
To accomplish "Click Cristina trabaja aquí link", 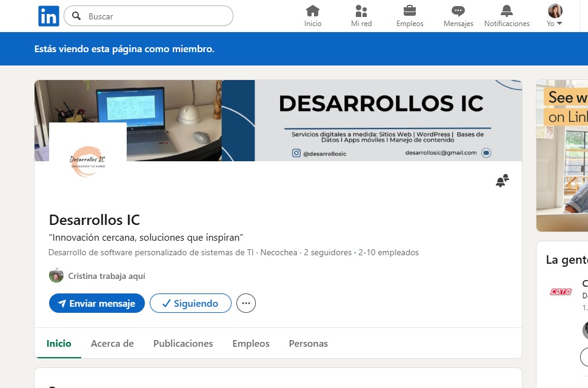I will [x=106, y=276].
